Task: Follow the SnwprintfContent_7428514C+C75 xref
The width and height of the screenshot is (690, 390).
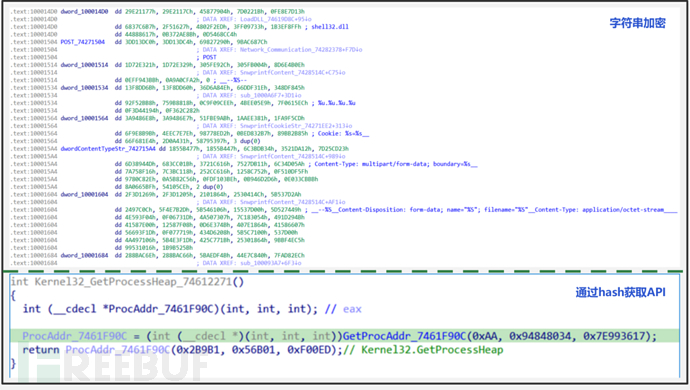Action: click(293, 73)
